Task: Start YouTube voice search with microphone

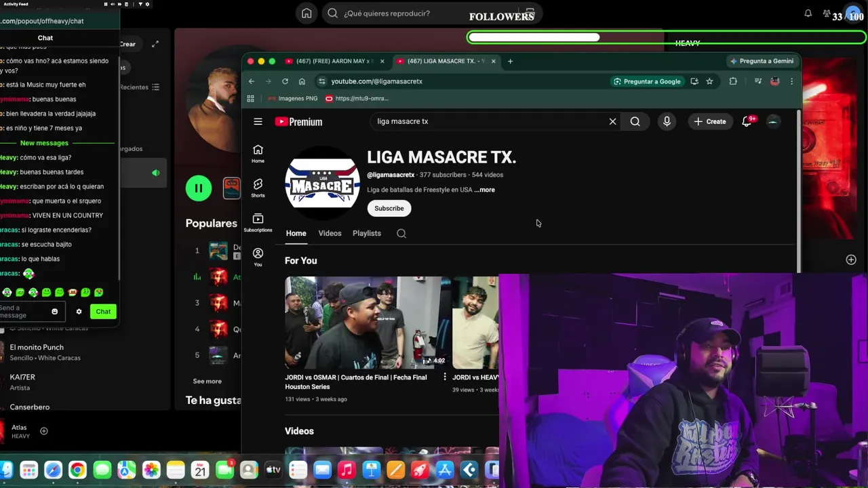Action: tap(667, 121)
